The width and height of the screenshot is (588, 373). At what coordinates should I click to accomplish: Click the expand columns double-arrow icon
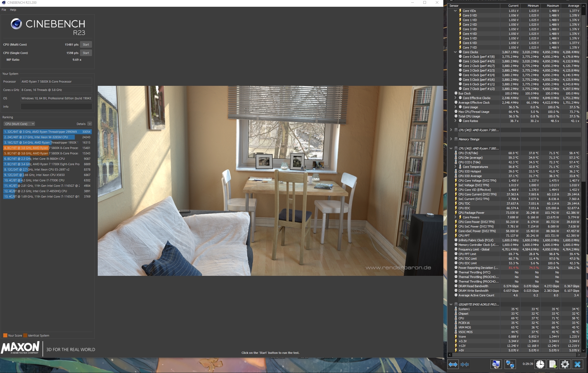(453, 364)
